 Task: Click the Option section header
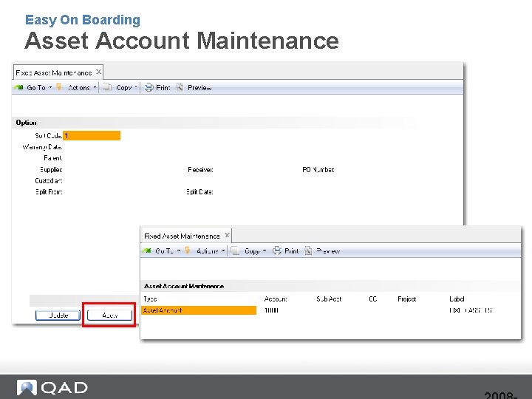(26, 123)
